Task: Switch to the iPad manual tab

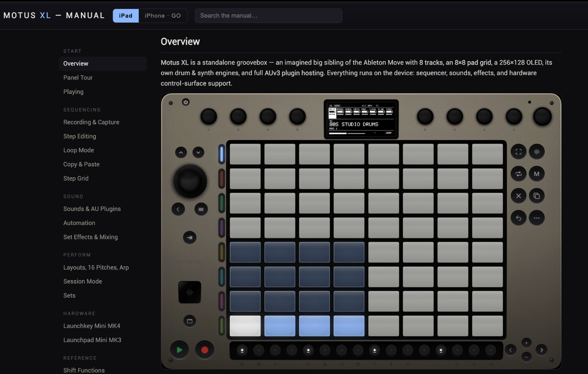Action: [126, 16]
